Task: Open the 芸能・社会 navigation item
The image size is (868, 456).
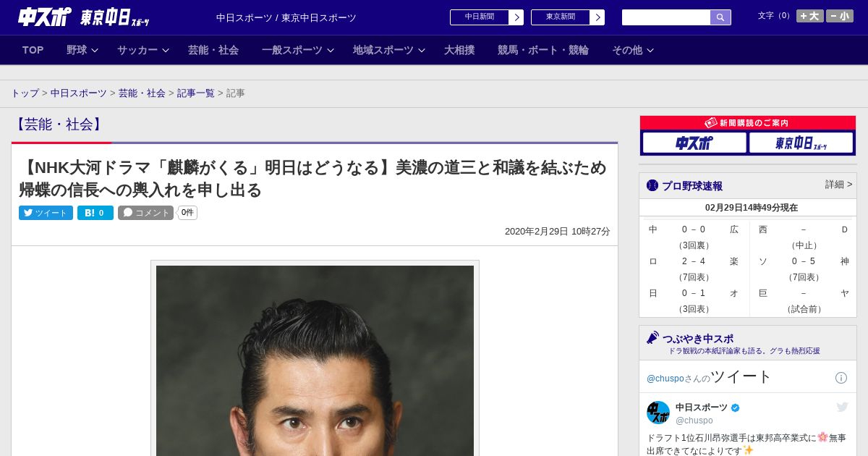Action: (213, 50)
